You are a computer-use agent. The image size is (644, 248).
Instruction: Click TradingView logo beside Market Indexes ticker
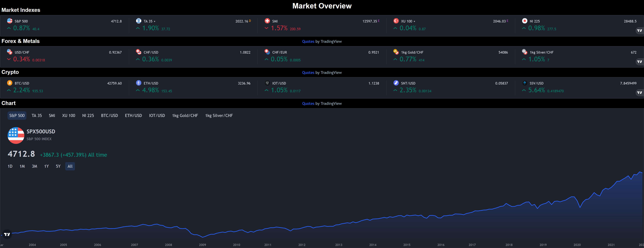coord(639,30)
